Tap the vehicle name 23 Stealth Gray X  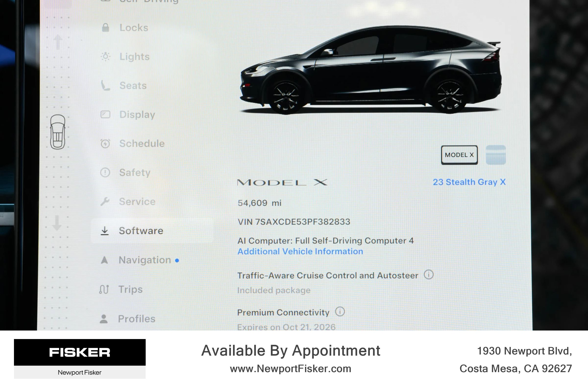469,182
